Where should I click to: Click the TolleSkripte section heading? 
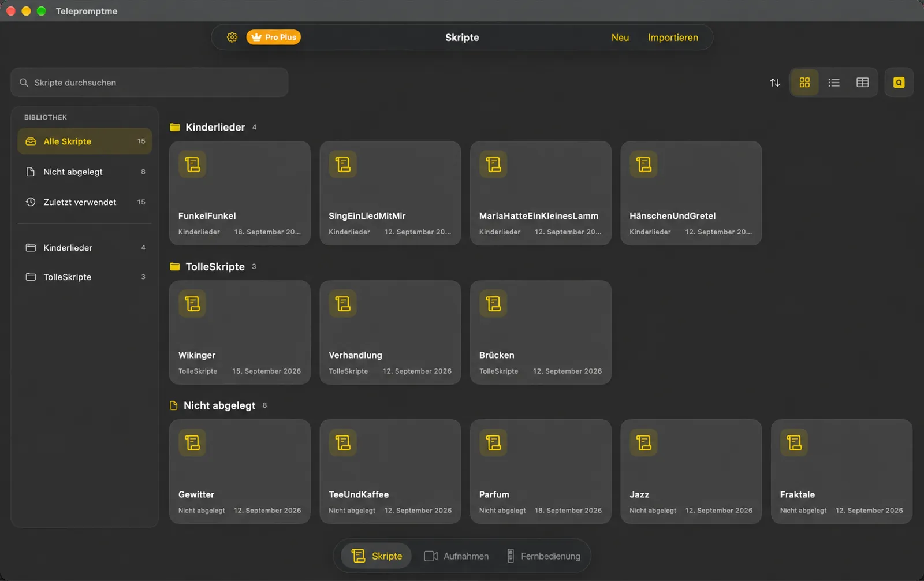215,266
